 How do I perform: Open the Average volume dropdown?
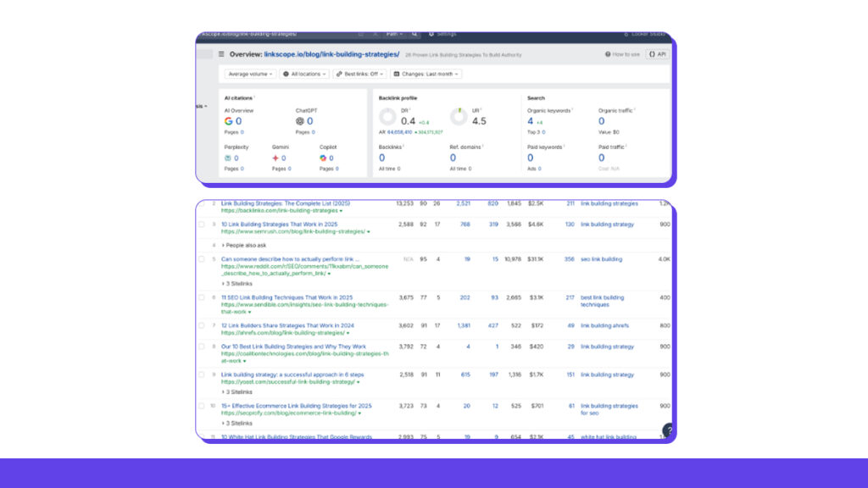250,75
